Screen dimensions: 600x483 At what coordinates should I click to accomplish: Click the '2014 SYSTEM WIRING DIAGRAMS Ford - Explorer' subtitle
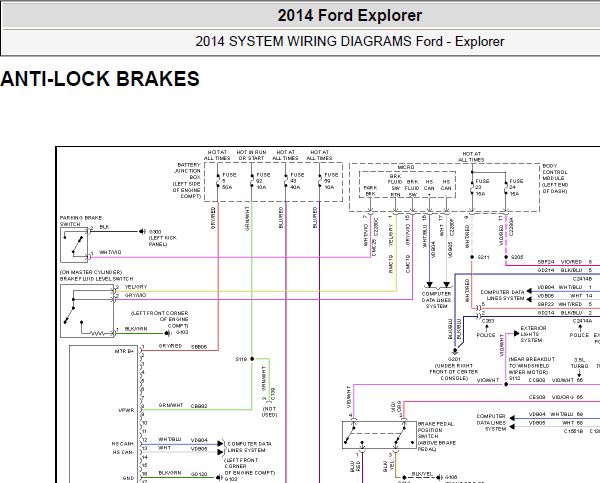click(350, 41)
